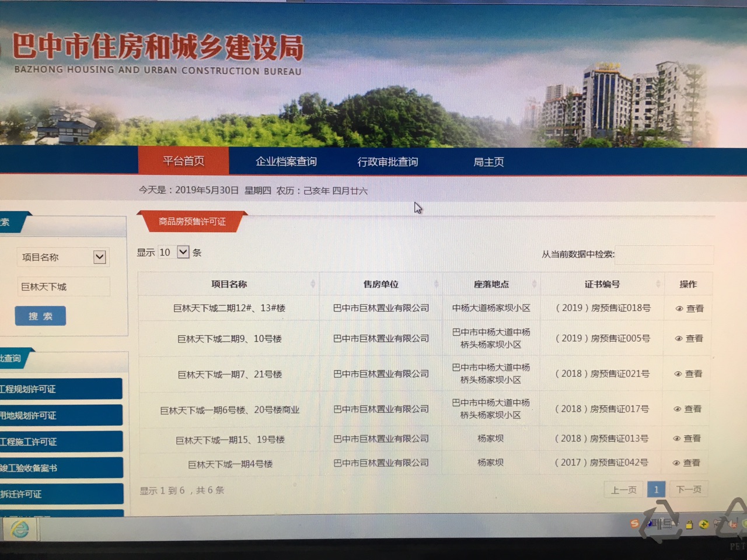View details for 房预售证017号 row
The height and width of the screenshot is (560, 747).
(687, 409)
